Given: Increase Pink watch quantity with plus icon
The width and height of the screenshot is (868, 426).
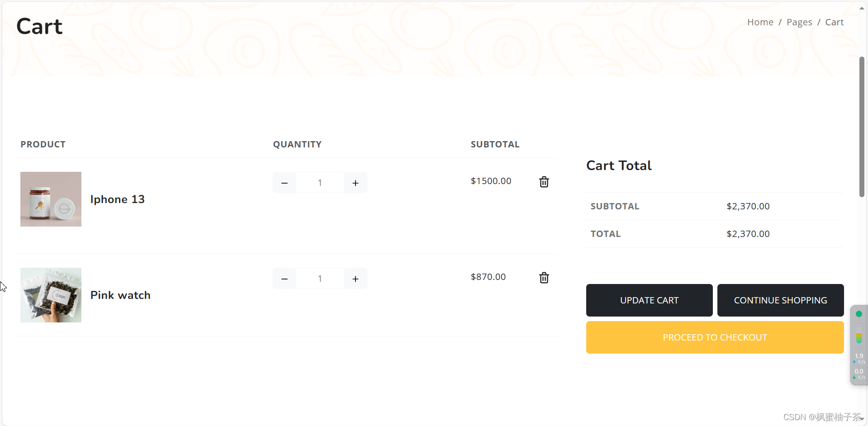Looking at the screenshot, I should tap(356, 279).
